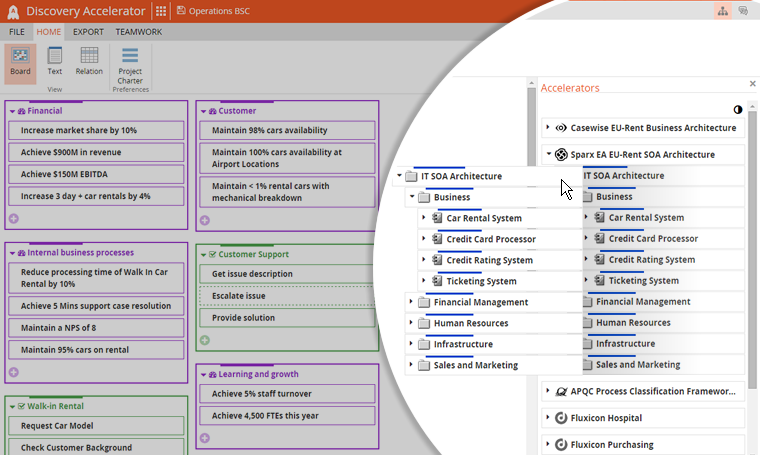Collapse the Walk-in Rental card
The height and width of the screenshot is (455, 760).
(x=12, y=407)
